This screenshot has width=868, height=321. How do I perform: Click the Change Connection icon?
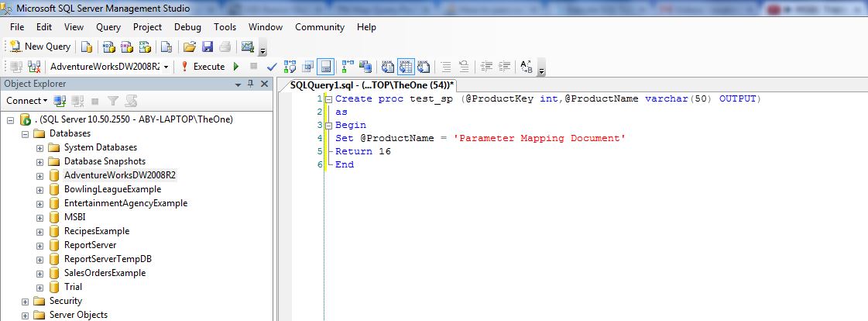pos(34,67)
